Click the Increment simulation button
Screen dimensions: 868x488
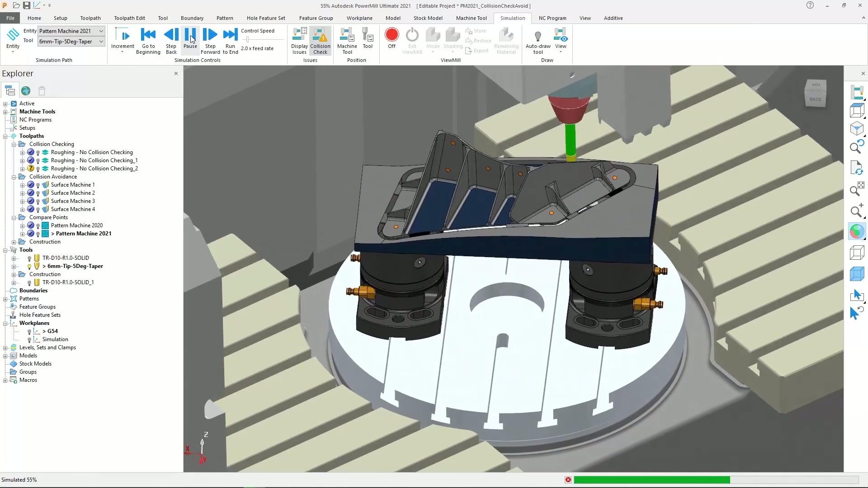click(123, 40)
